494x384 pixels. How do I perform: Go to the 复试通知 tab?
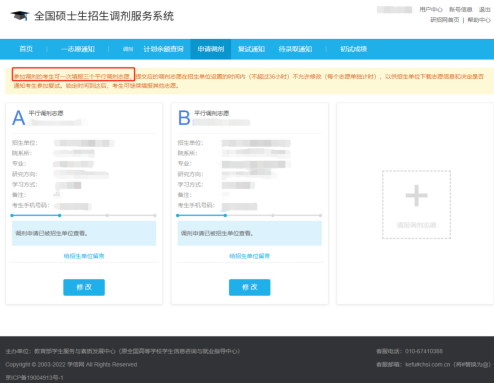251,49
